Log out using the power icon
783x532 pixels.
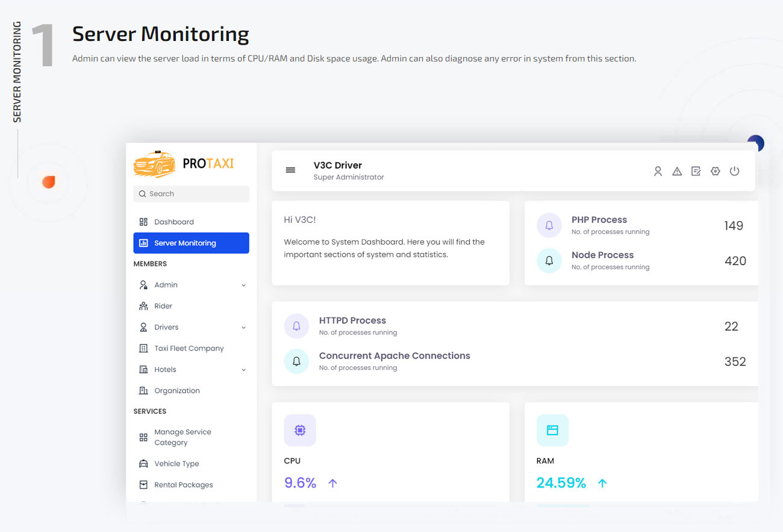[x=734, y=171]
